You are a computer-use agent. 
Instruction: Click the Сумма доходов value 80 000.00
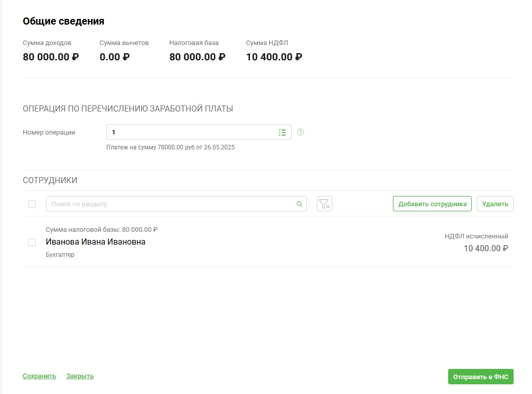point(51,57)
